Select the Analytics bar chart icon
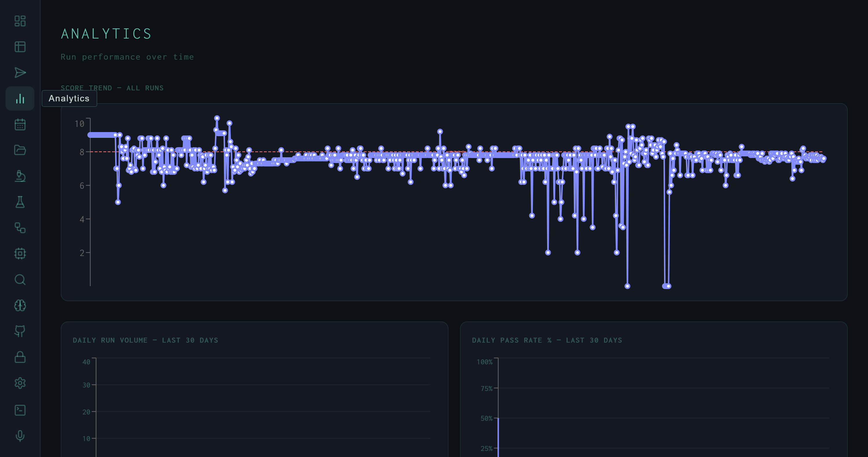This screenshot has width=868, height=457. point(20,98)
